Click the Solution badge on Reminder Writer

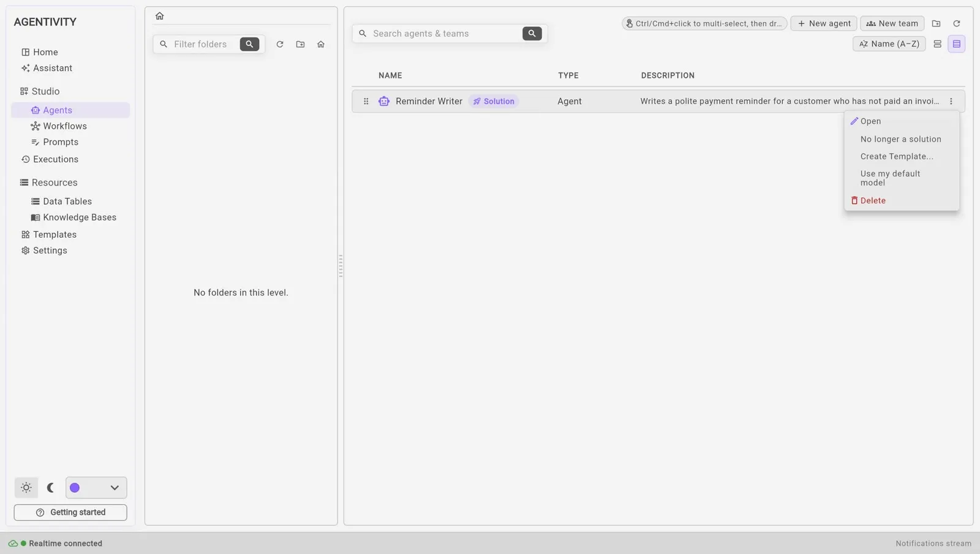pos(494,101)
